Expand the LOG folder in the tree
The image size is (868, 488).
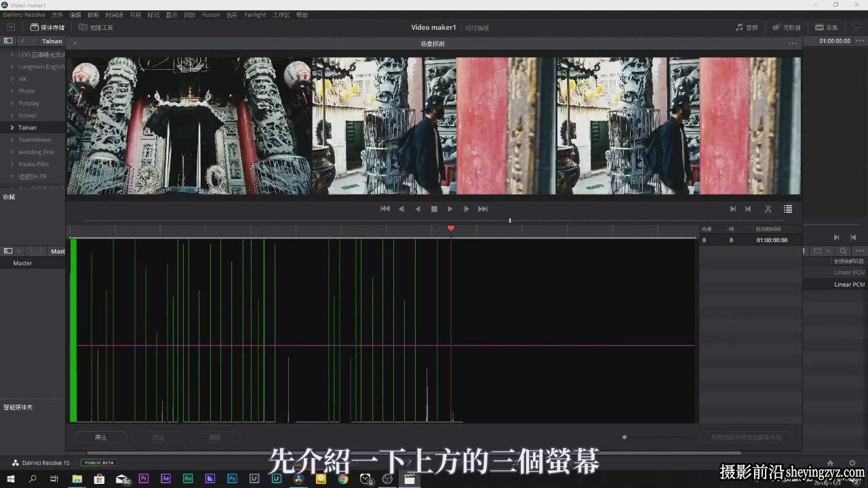click(12, 54)
